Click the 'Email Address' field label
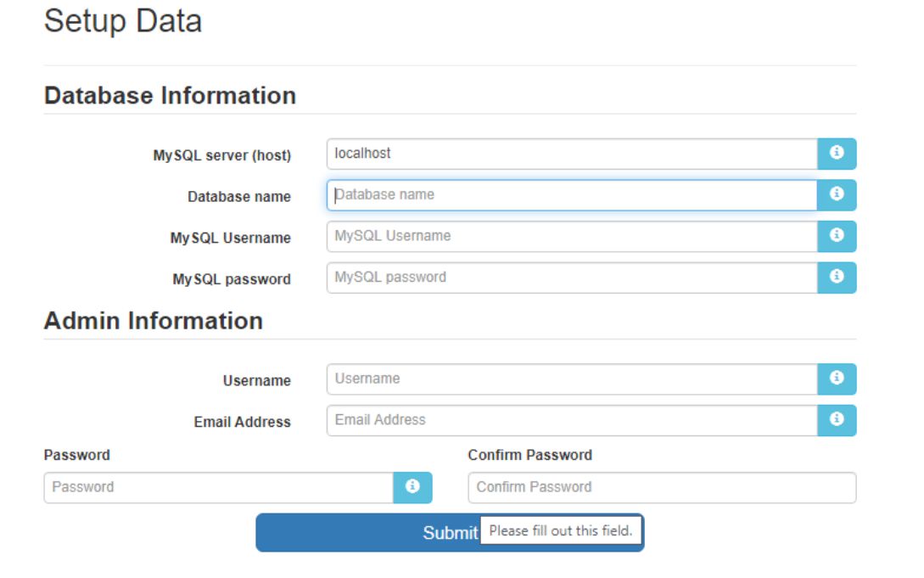The height and width of the screenshot is (578, 924). coord(242,422)
